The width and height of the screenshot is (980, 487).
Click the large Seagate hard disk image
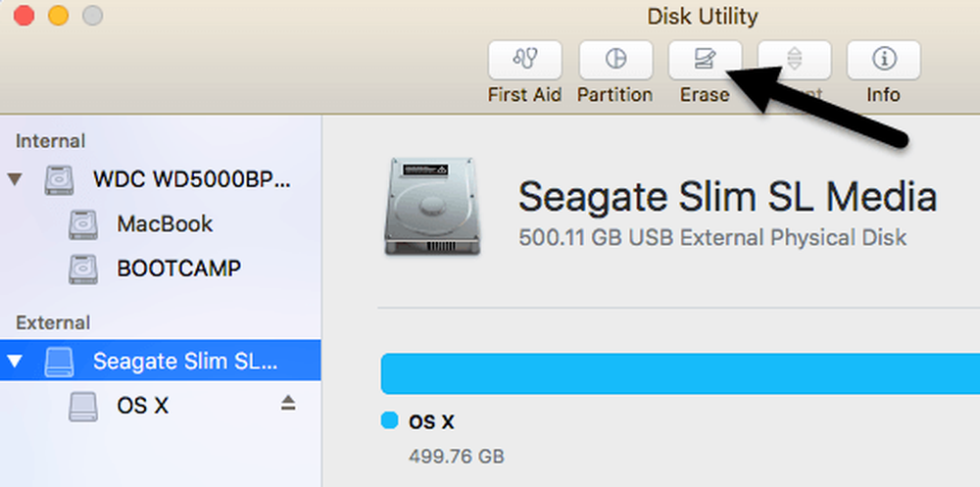[x=432, y=207]
